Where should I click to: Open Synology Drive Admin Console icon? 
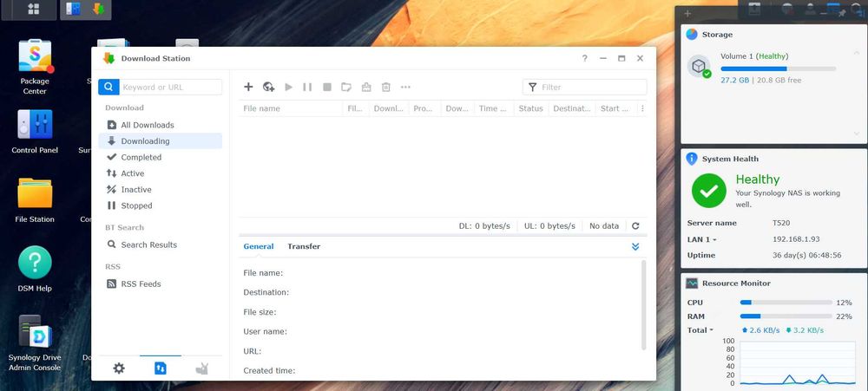pos(35,343)
